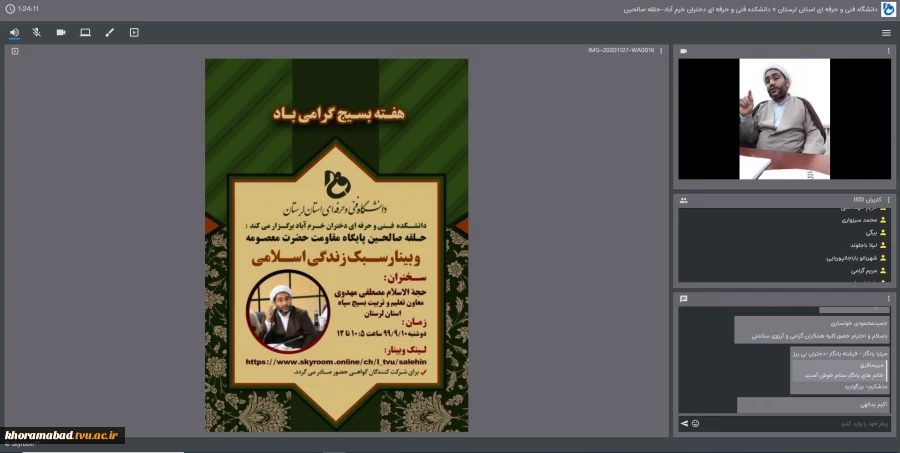900x453 pixels.
Task: Turn on the webcam camera icon
Action: (61, 33)
